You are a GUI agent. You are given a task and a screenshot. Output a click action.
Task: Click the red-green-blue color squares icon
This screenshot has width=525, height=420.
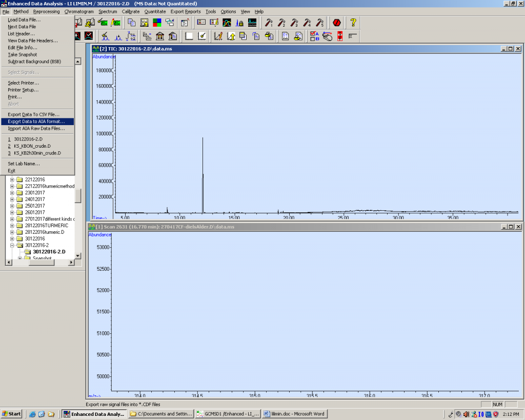point(157,23)
